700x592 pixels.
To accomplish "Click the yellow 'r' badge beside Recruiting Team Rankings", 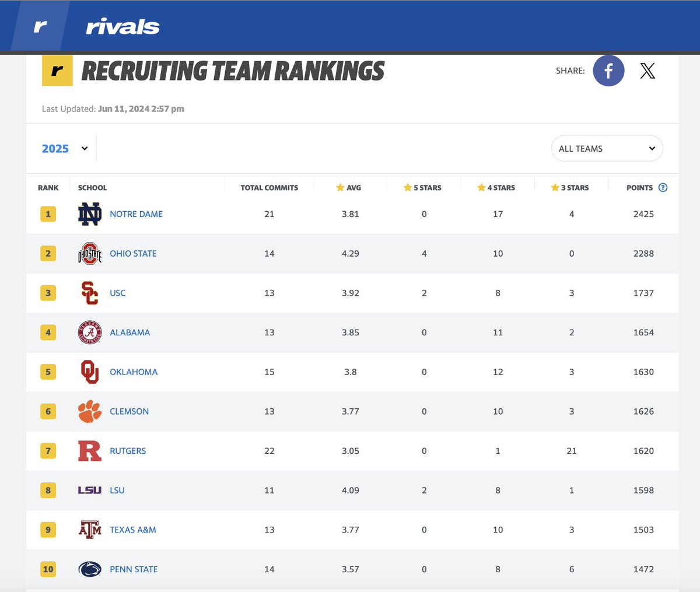I will 57,71.
